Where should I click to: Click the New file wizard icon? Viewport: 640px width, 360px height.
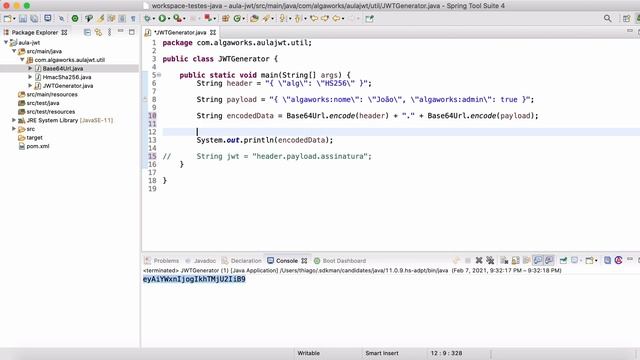[x=7, y=18]
